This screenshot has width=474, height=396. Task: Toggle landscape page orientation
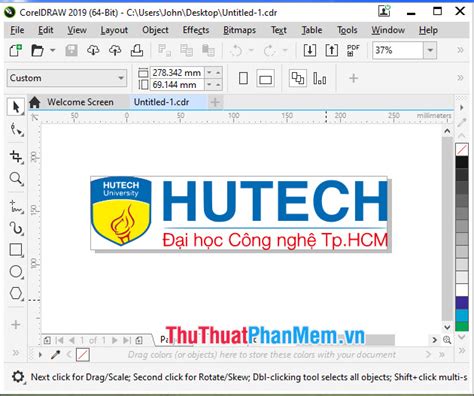tap(265, 79)
